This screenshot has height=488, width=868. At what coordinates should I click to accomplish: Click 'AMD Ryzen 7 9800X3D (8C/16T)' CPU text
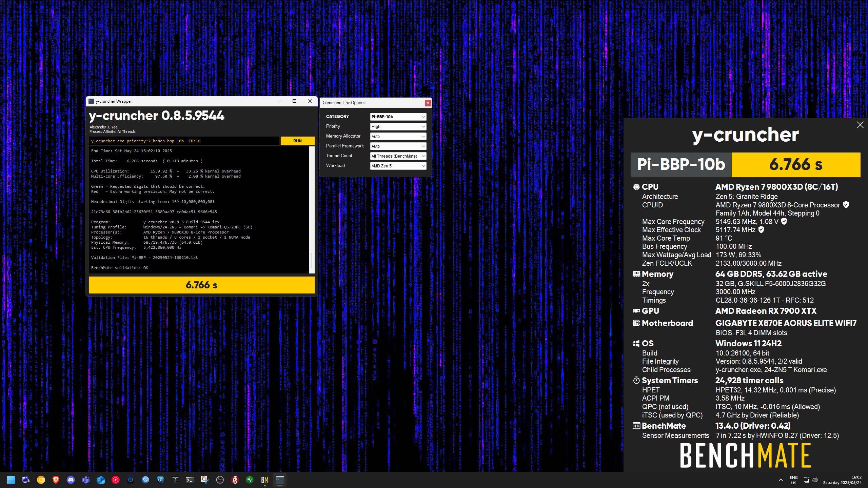[x=776, y=187]
